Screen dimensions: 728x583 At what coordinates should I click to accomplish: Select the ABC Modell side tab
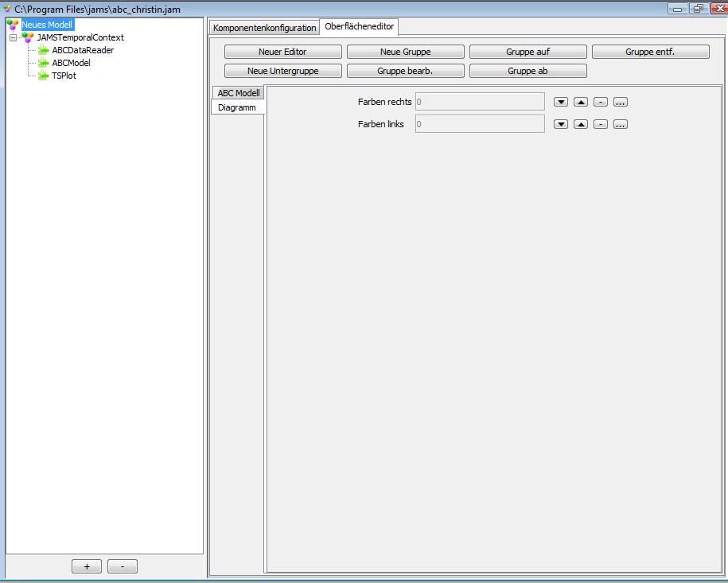click(238, 93)
